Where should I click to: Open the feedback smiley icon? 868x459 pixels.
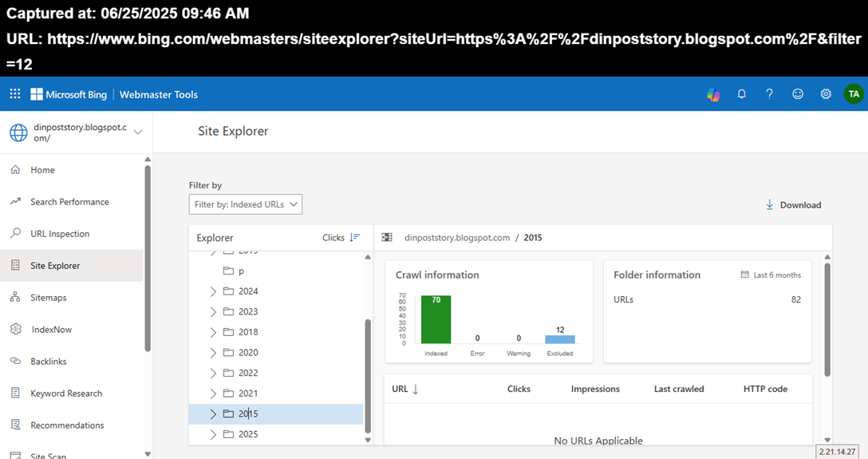[x=798, y=94]
